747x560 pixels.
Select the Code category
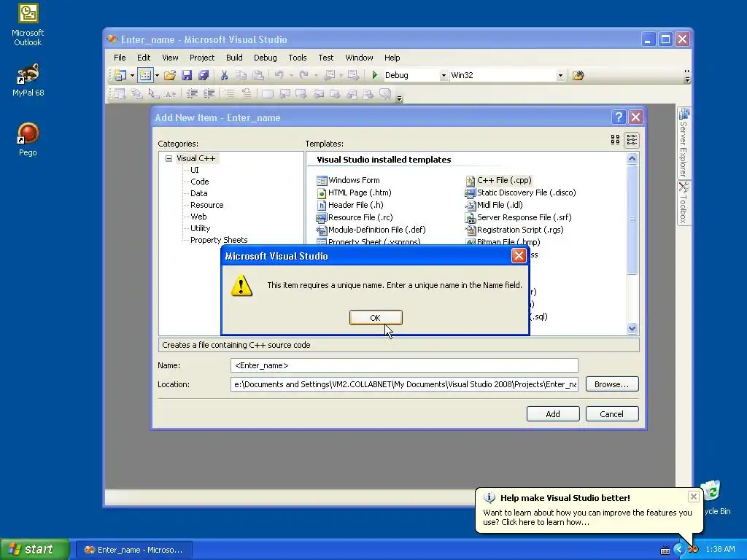pyautogui.click(x=200, y=182)
